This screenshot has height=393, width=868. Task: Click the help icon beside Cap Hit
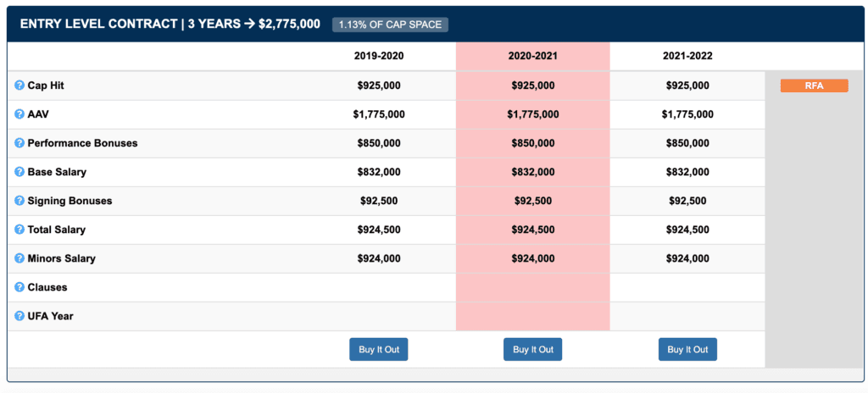[19, 86]
